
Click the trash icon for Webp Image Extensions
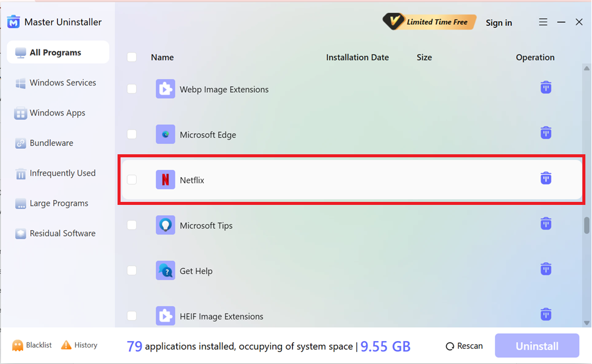coord(546,87)
